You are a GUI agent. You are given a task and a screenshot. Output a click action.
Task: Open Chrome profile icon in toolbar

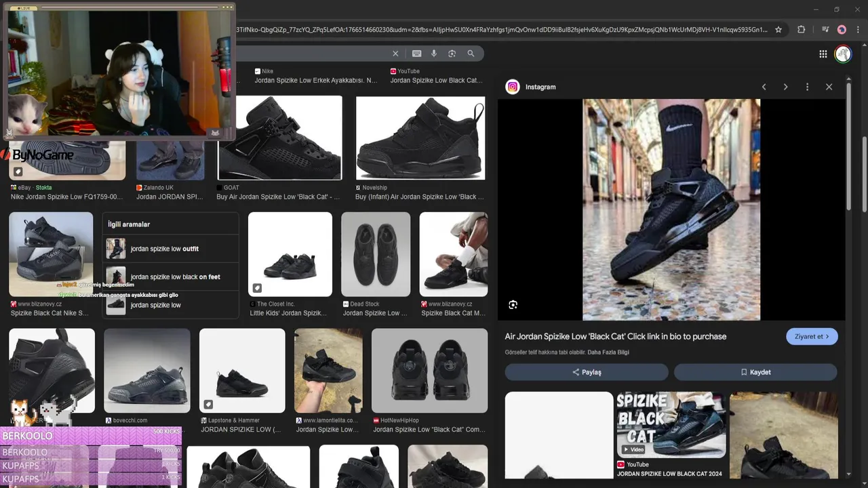click(x=842, y=30)
